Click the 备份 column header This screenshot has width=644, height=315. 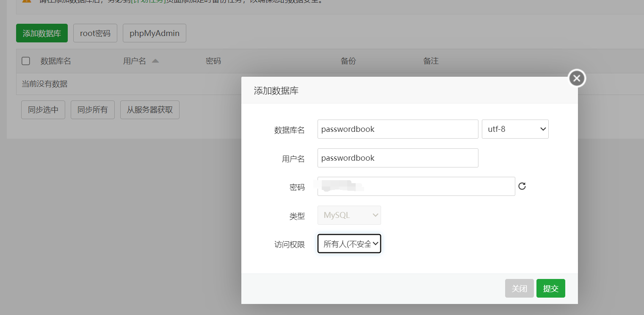[348, 61]
